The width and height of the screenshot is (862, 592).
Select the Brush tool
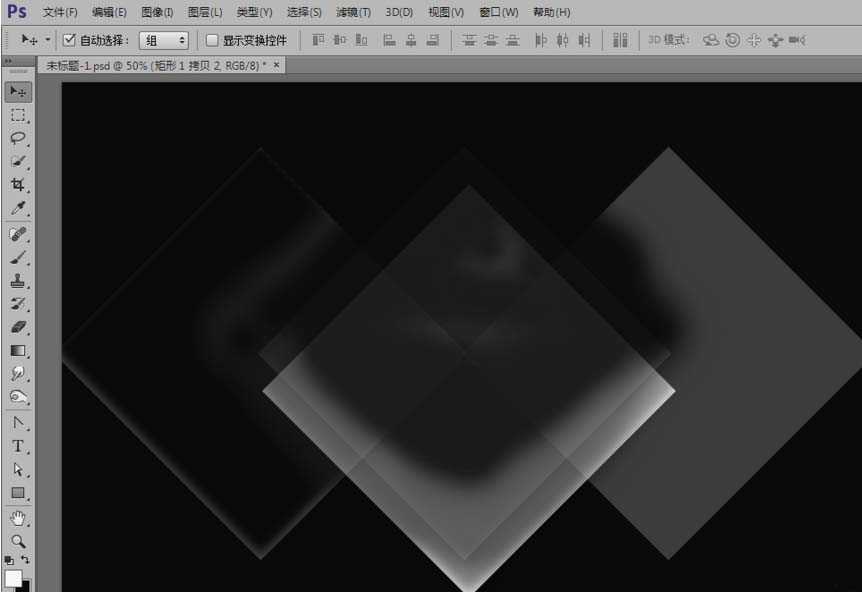[18, 258]
